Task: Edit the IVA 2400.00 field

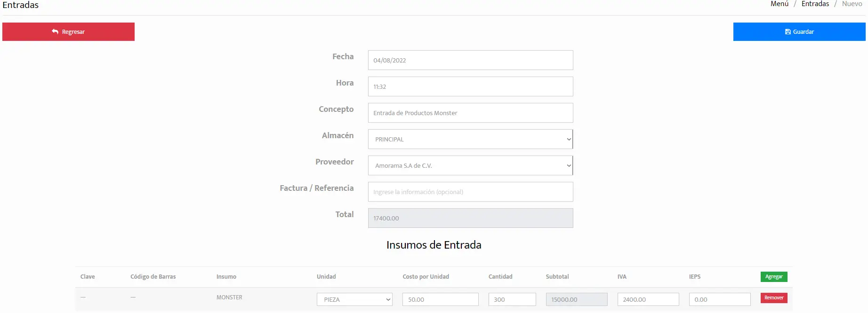Action: (648, 299)
